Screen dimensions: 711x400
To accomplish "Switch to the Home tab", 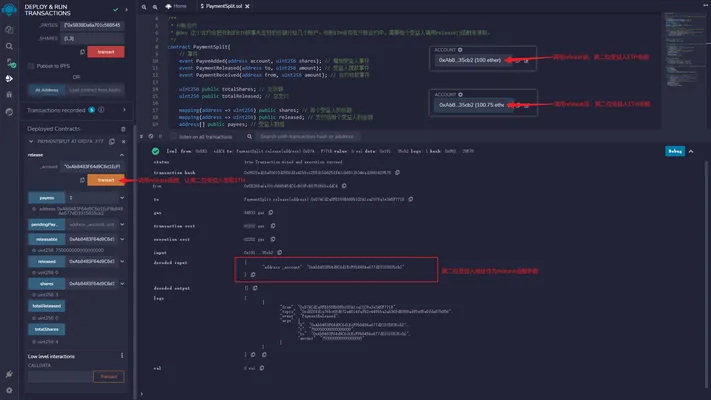I will click(176, 6).
